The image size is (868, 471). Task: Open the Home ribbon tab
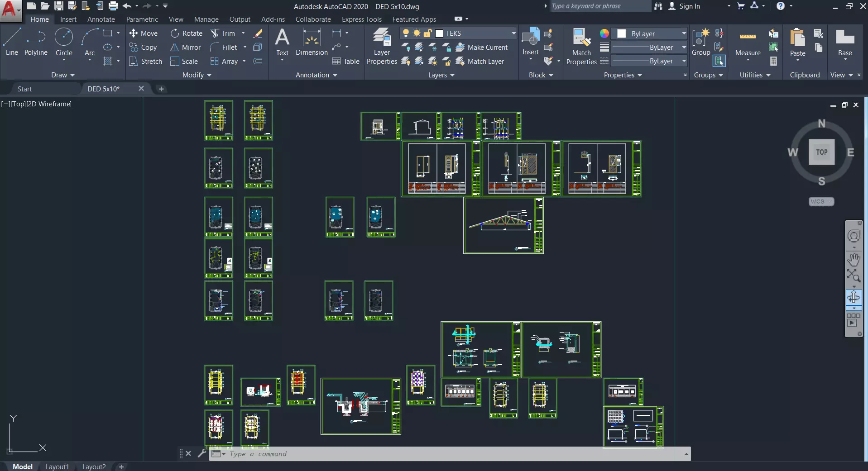(x=39, y=19)
